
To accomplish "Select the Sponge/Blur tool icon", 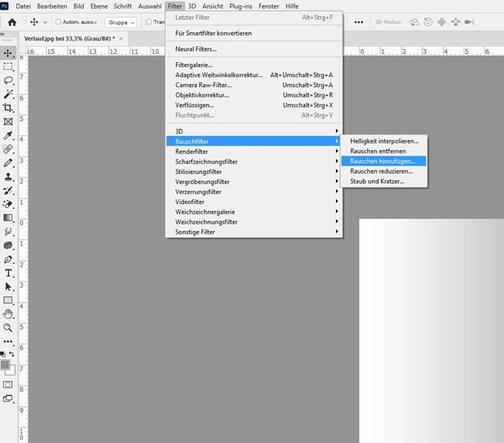I will pos(8,245).
